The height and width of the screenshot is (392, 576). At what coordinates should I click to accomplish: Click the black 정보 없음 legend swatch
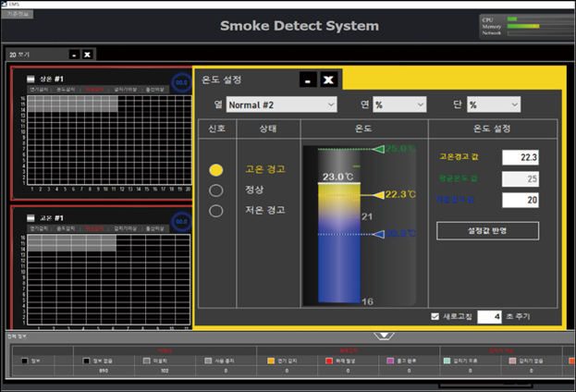86,361
